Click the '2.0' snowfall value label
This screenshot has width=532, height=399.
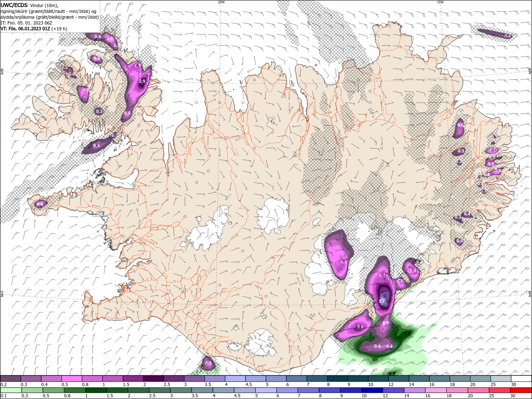pos(360,327)
